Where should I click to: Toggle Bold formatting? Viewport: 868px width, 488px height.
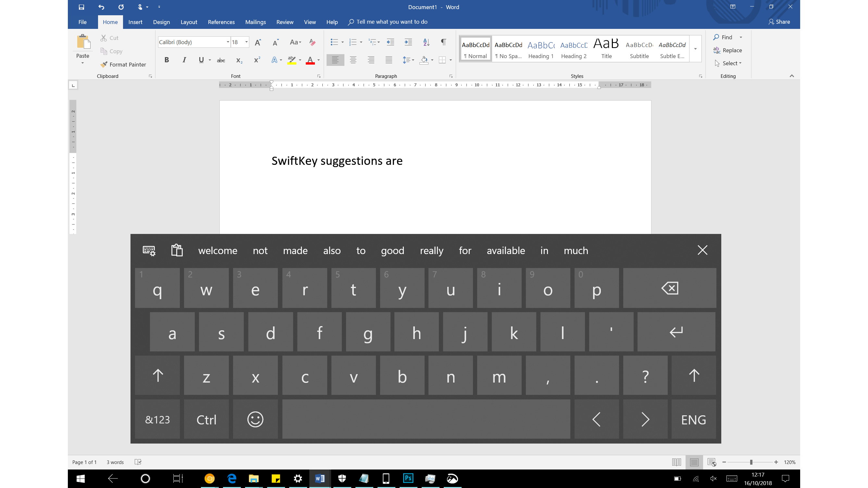(167, 60)
